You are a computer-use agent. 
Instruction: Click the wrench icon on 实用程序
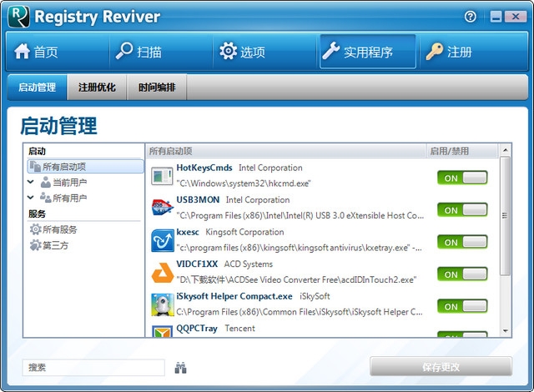coord(331,51)
